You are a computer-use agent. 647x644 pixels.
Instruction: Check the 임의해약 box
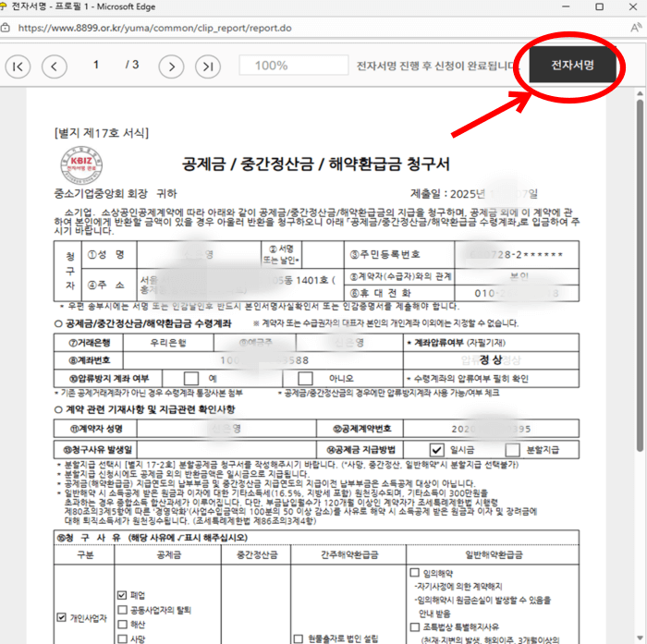415,573
